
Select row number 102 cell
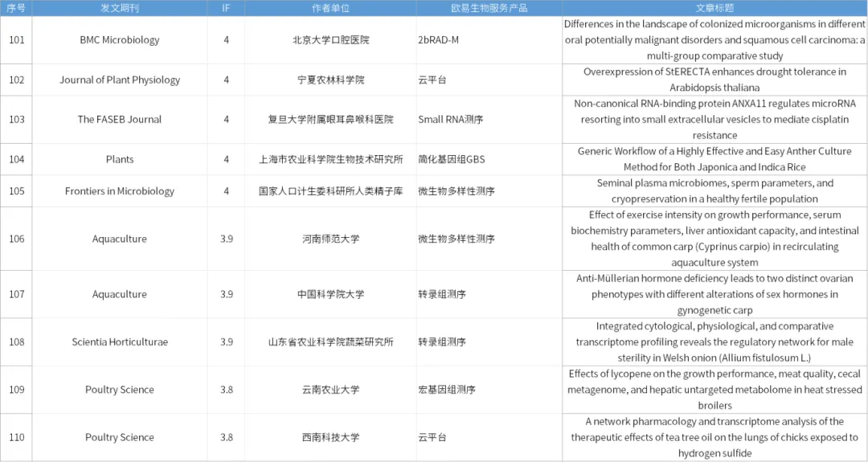pyautogui.click(x=16, y=80)
